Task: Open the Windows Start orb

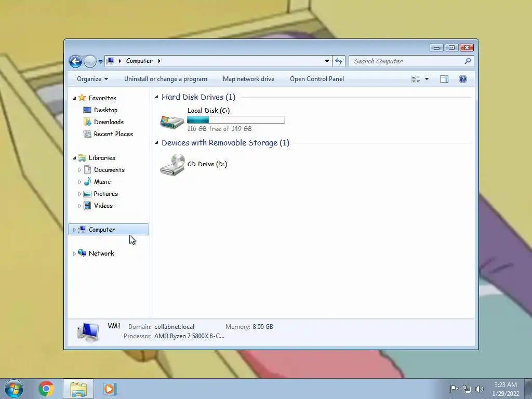Action: tap(14, 389)
